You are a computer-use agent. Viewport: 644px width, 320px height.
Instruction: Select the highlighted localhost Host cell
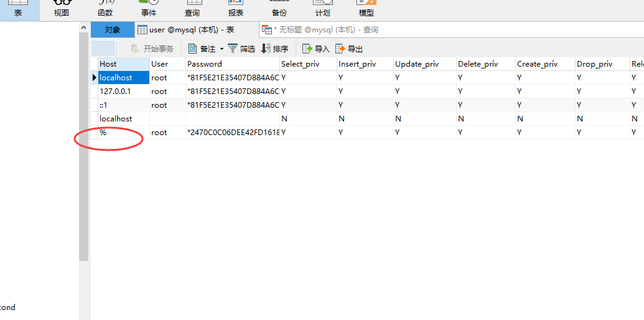pyautogui.click(x=124, y=78)
